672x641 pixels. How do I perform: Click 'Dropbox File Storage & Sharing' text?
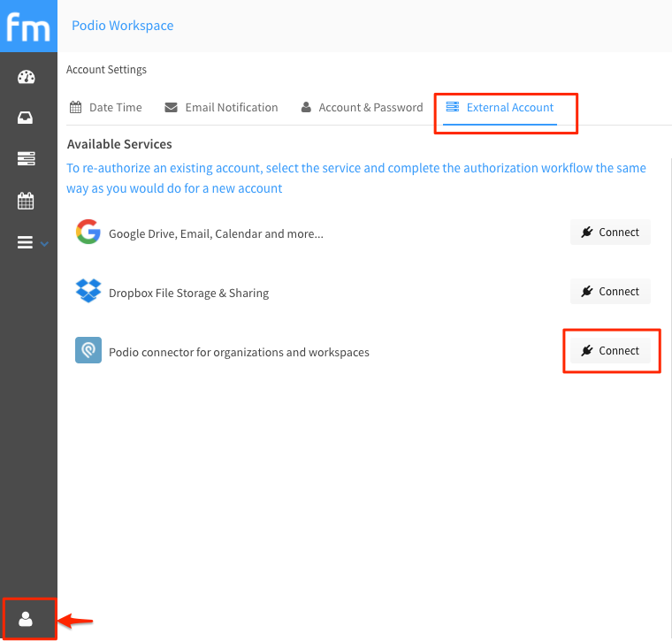[188, 293]
